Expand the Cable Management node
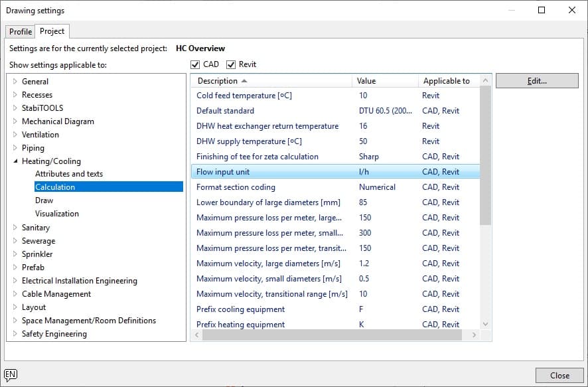This screenshot has width=588, height=387. 15,294
